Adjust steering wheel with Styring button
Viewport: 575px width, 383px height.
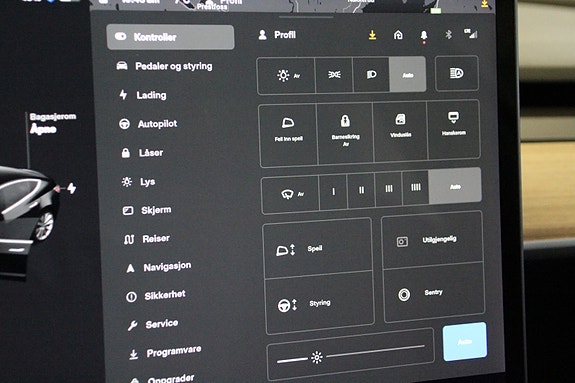click(320, 303)
